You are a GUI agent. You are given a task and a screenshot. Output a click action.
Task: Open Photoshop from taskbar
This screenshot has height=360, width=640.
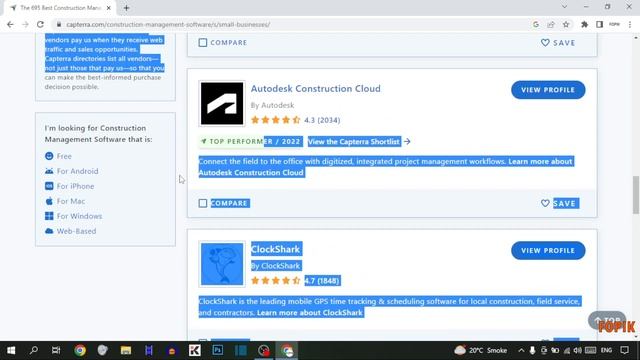218,350
